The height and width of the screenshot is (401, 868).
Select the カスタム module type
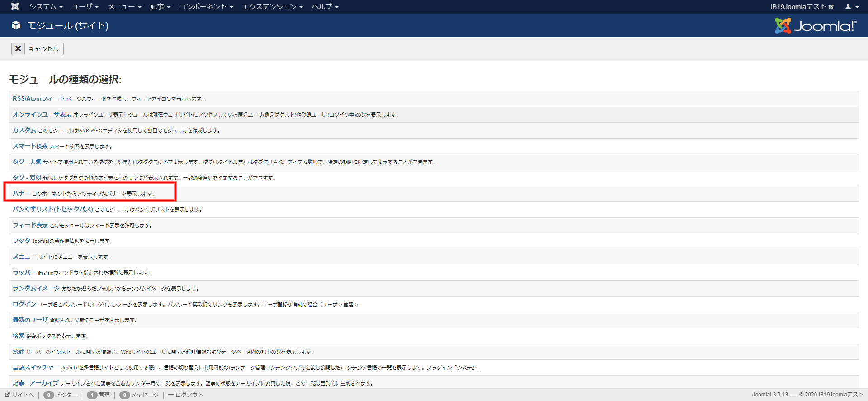24,130
